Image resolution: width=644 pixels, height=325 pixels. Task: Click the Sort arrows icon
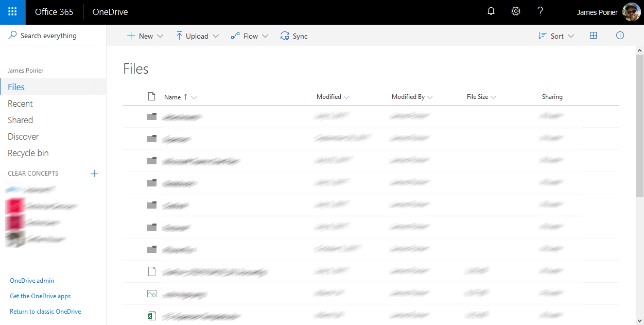542,36
